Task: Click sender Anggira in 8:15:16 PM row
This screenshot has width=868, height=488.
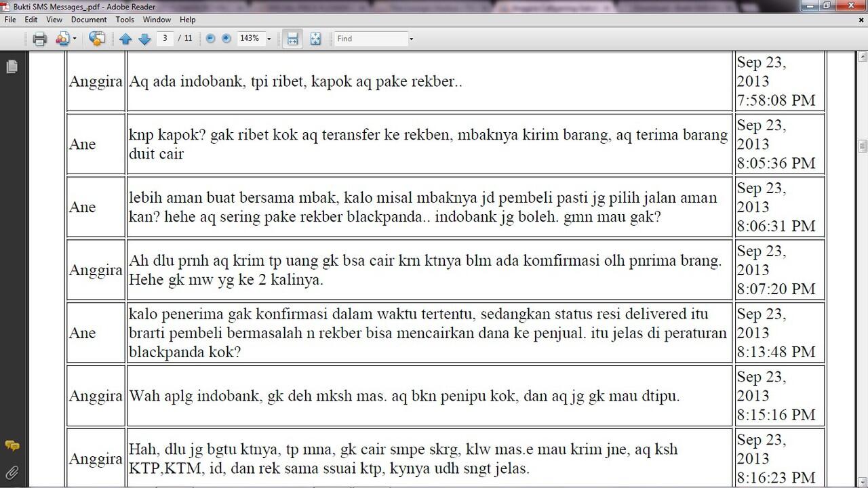Action: pyautogui.click(x=96, y=396)
